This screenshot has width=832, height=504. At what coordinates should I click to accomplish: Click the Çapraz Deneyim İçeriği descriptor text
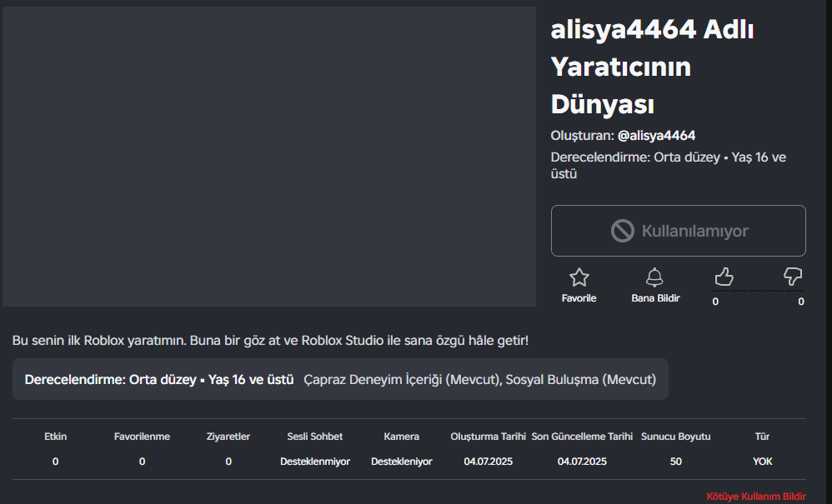[x=402, y=379]
